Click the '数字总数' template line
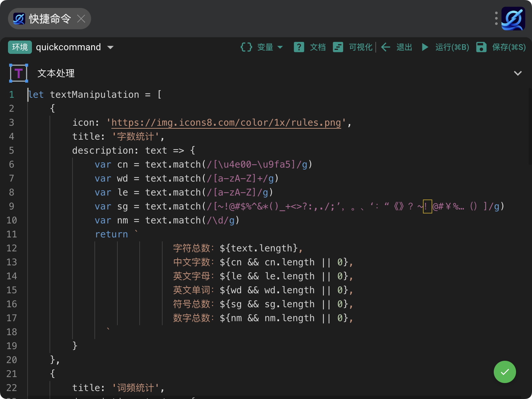The image size is (532, 399). click(x=263, y=318)
